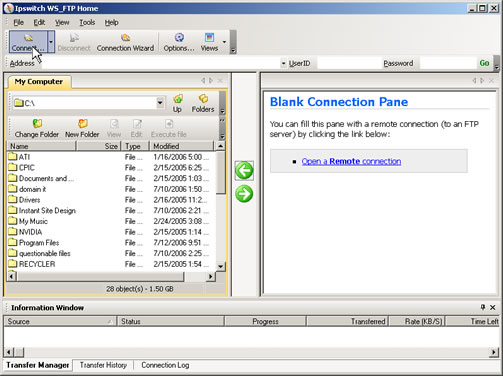Click the local pane View file icon
Image resolution: width=503 pixels, height=376 pixels.
(114, 128)
